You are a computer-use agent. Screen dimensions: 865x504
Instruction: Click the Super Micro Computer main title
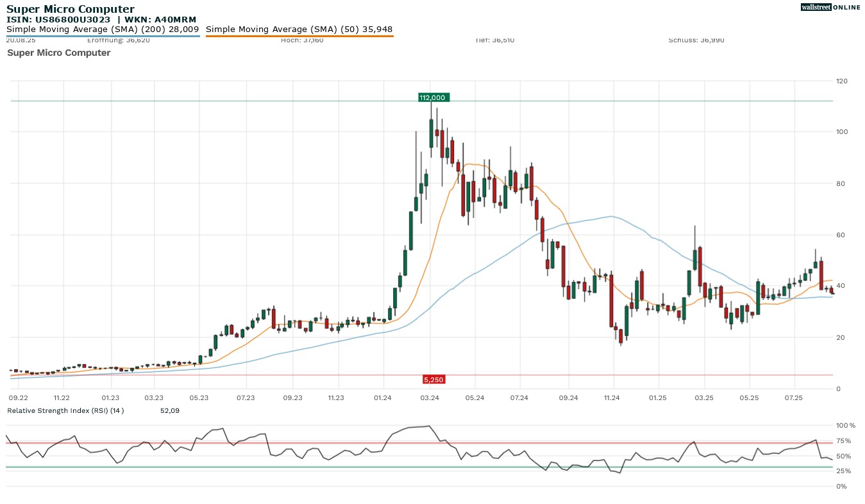[x=71, y=9]
